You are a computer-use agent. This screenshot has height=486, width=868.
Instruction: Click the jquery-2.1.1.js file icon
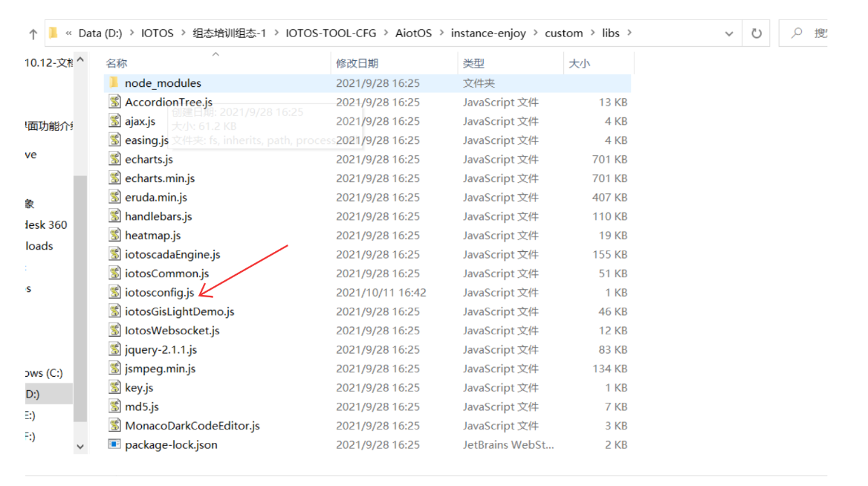pos(114,349)
